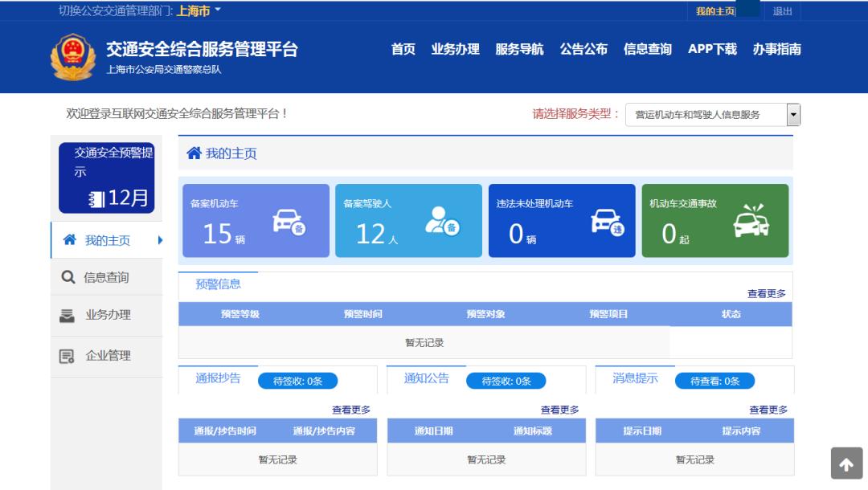Click the magnifier icon beside 信息查询
The image size is (868, 490).
pyautogui.click(x=68, y=277)
